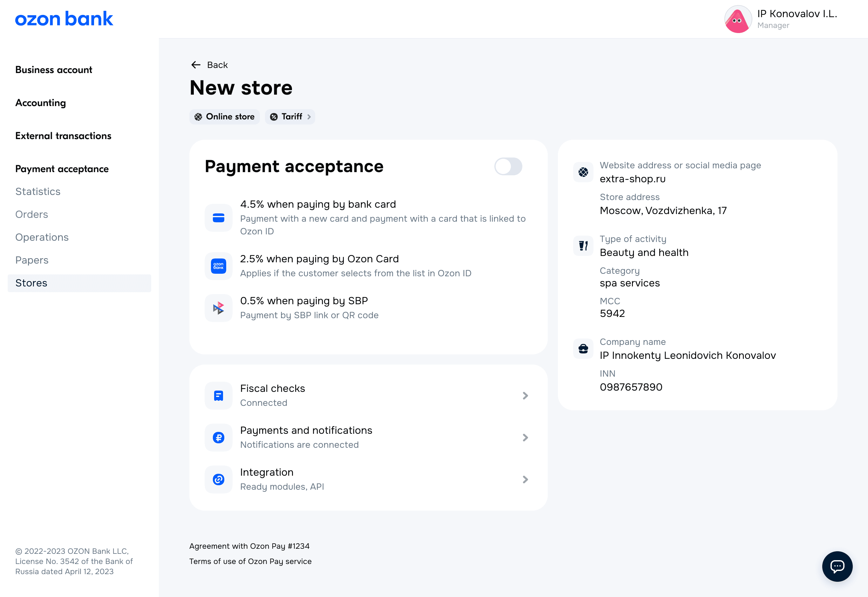Click the Online store chip
This screenshot has width=868, height=597.
[225, 117]
